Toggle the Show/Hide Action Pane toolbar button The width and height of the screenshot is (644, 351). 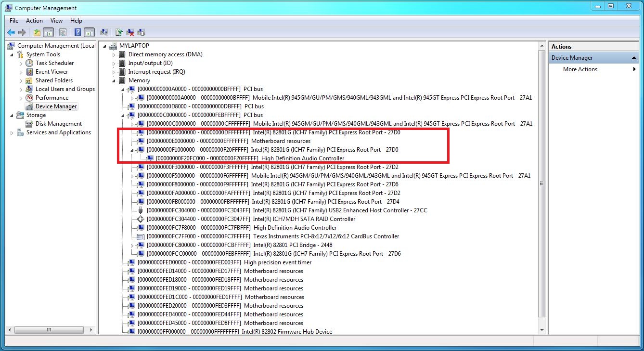(89, 33)
